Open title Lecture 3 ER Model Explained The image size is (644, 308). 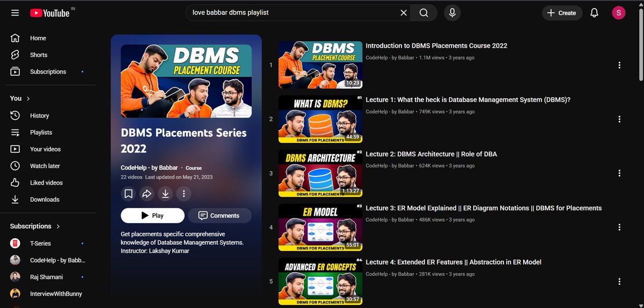[484, 209]
